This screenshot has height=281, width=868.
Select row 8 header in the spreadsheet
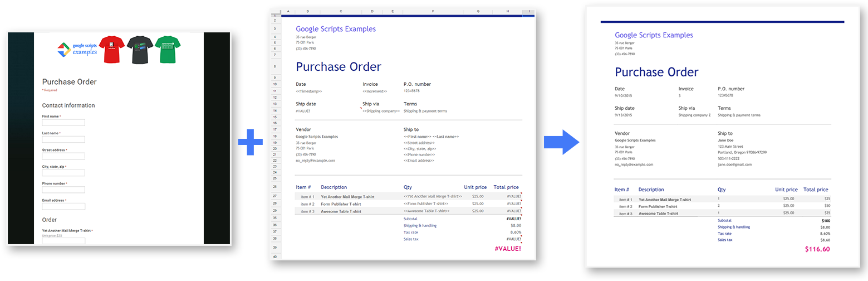point(275,66)
